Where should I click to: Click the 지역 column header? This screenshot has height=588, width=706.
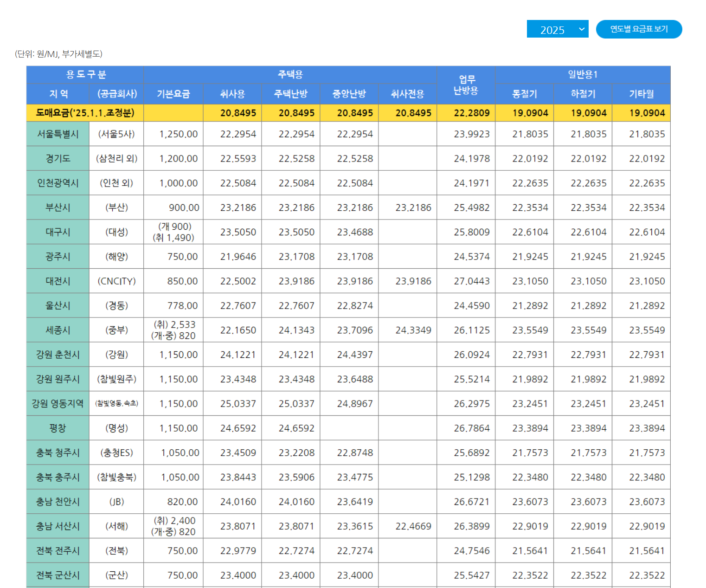pos(58,94)
